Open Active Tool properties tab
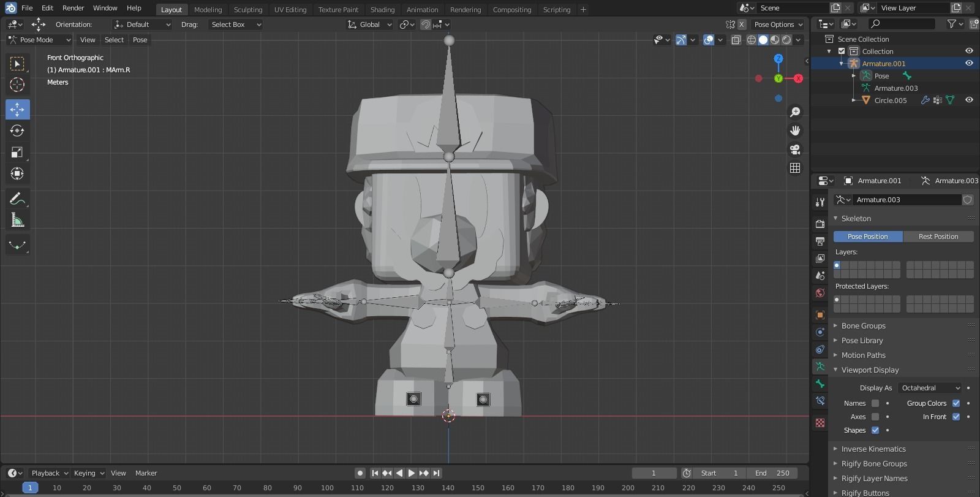 [820, 202]
